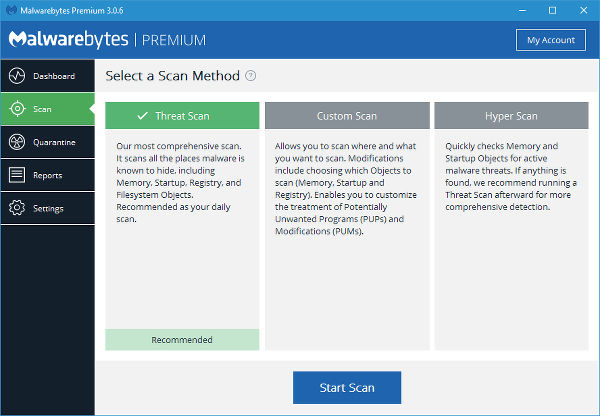Click the Dashboard pulse icon in sidebar
600x416 pixels.
[x=17, y=76]
